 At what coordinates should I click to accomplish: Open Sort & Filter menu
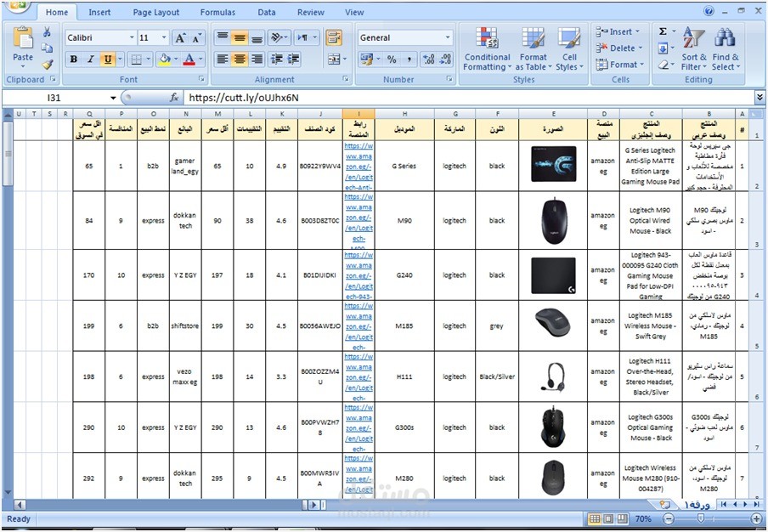point(694,48)
